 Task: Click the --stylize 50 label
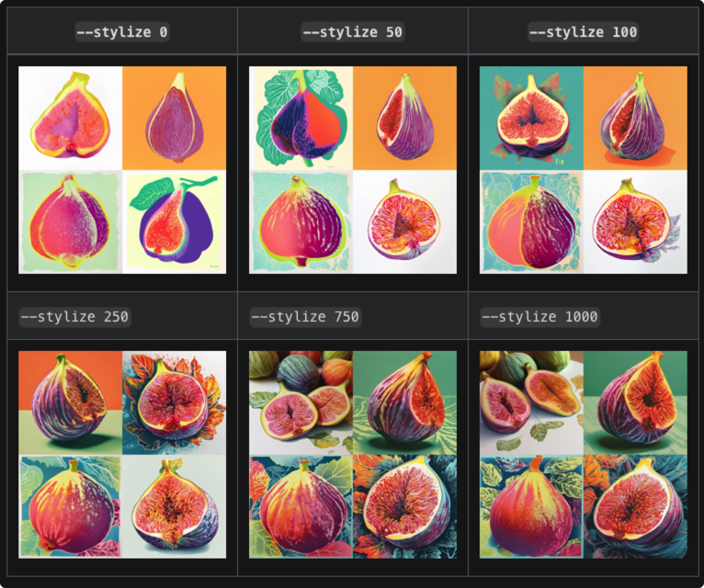click(x=352, y=32)
